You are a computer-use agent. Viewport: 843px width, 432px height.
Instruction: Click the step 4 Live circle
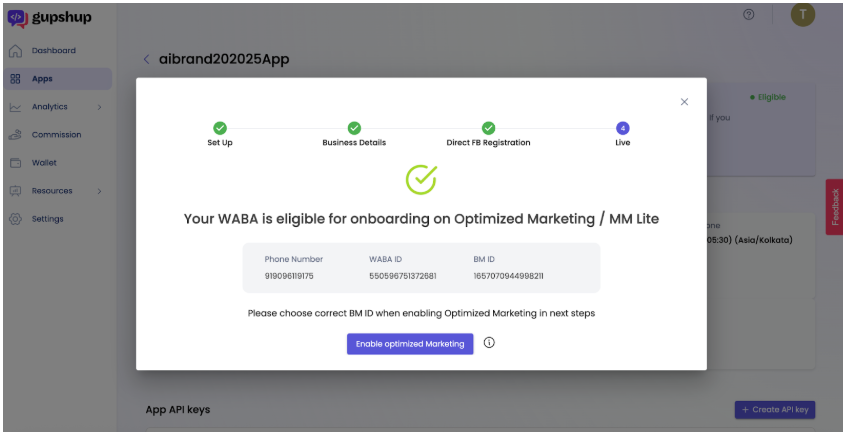click(623, 128)
